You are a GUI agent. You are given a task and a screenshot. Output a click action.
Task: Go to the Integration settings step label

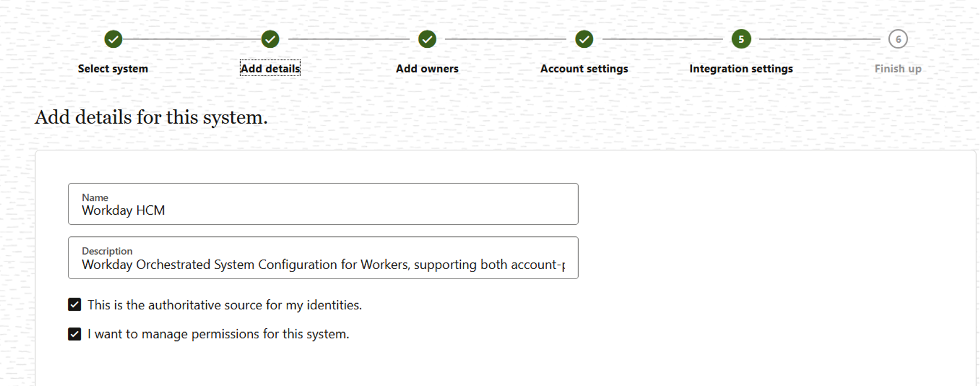[741, 68]
